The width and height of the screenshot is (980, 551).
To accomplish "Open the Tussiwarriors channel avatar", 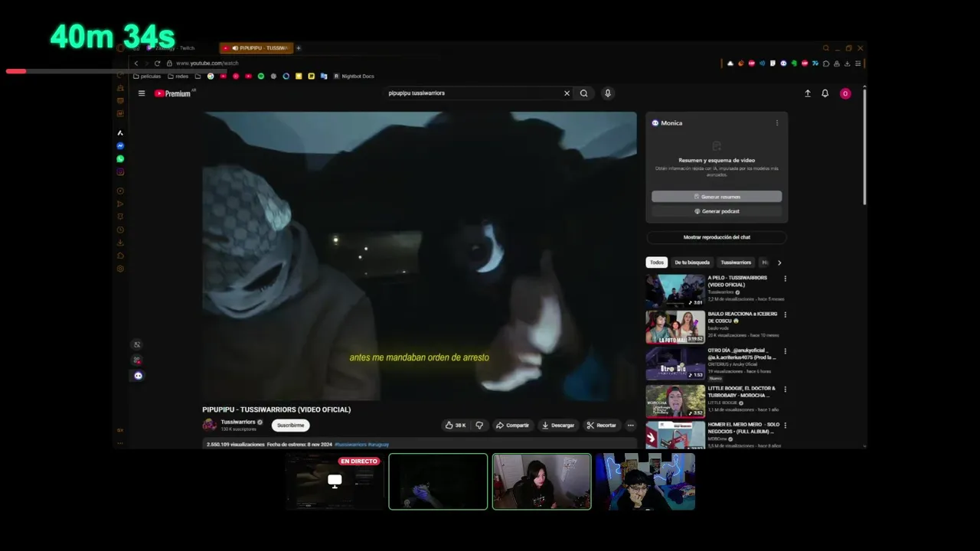I will click(x=210, y=425).
